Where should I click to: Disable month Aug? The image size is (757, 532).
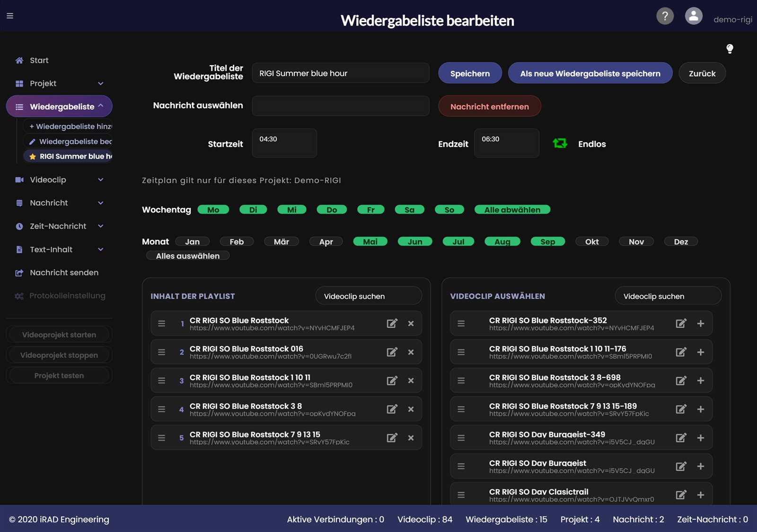(502, 242)
